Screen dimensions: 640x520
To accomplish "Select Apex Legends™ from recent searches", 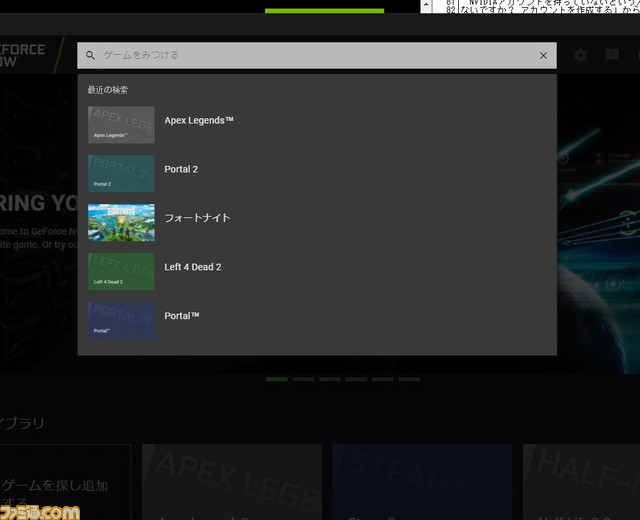I will [x=199, y=120].
